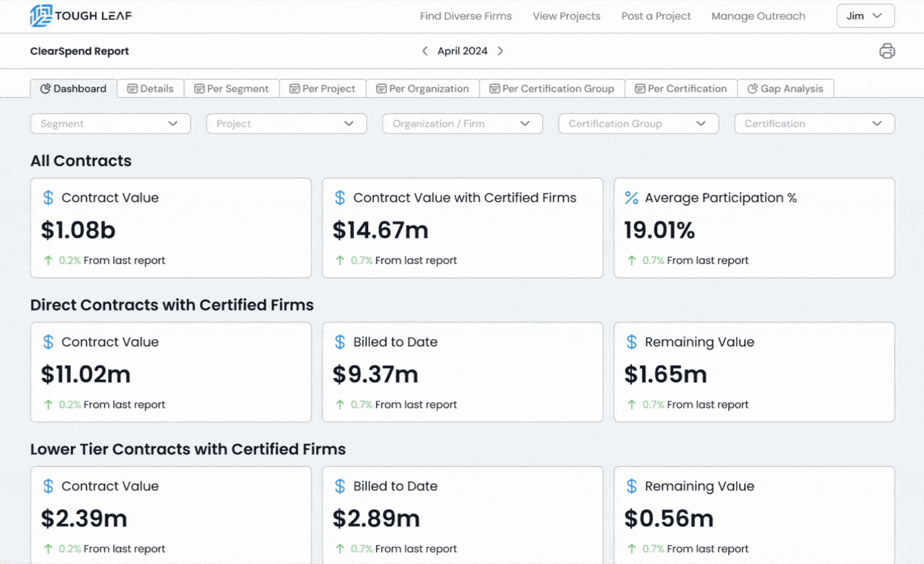The image size is (924, 564).
Task: Open the Organization / Firm dropdown
Action: pyautogui.click(x=462, y=124)
